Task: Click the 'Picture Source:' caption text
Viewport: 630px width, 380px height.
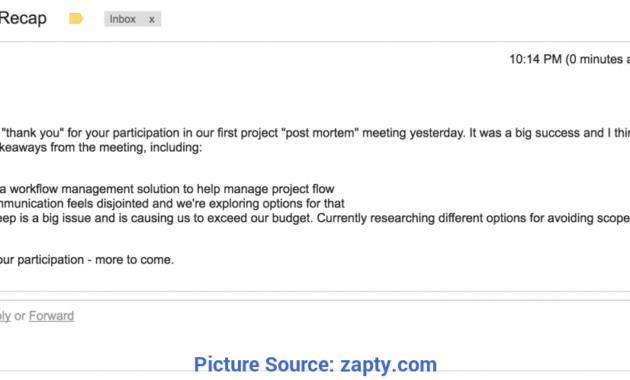Action: click(264, 365)
